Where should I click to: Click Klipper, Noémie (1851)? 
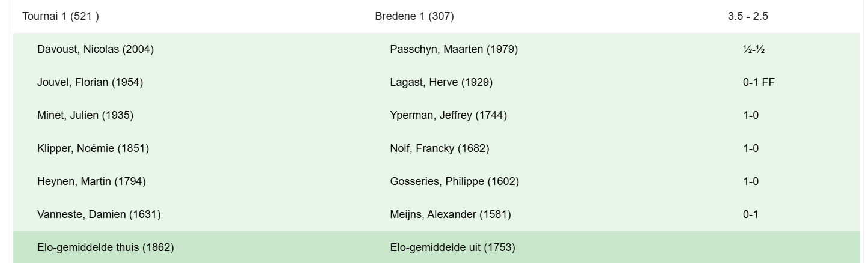click(x=93, y=148)
